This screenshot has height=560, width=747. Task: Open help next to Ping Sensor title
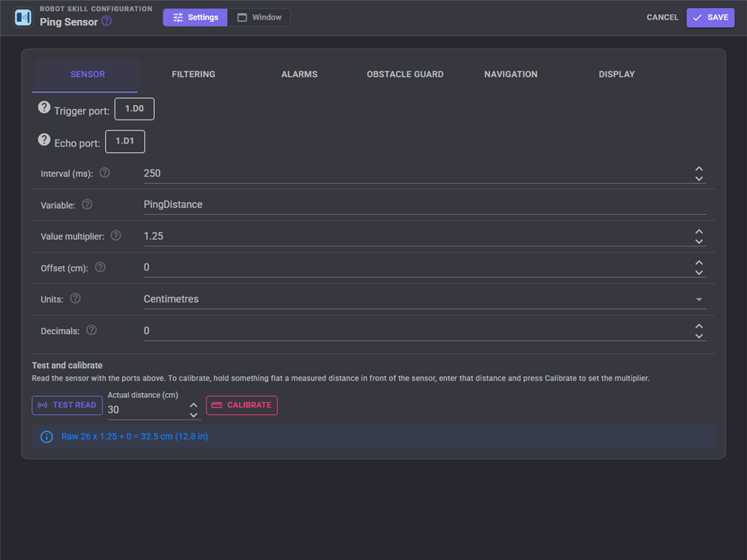[x=107, y=21]
